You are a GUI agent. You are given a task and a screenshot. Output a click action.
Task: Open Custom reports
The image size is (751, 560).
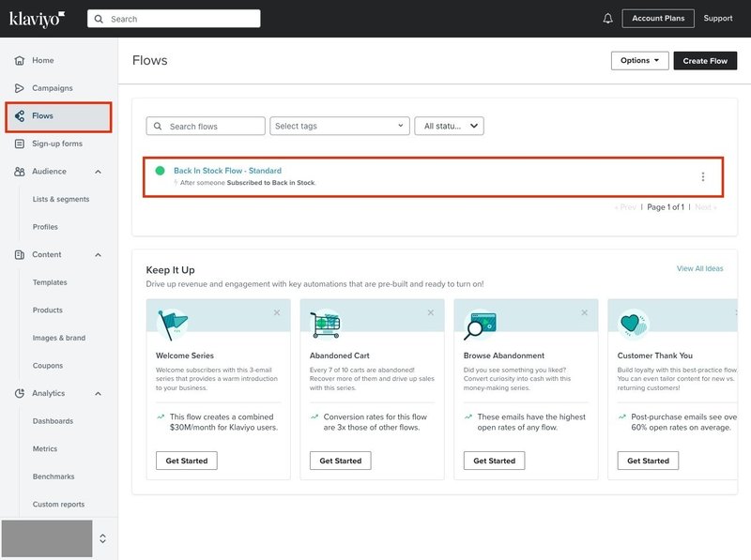point(58,505)
